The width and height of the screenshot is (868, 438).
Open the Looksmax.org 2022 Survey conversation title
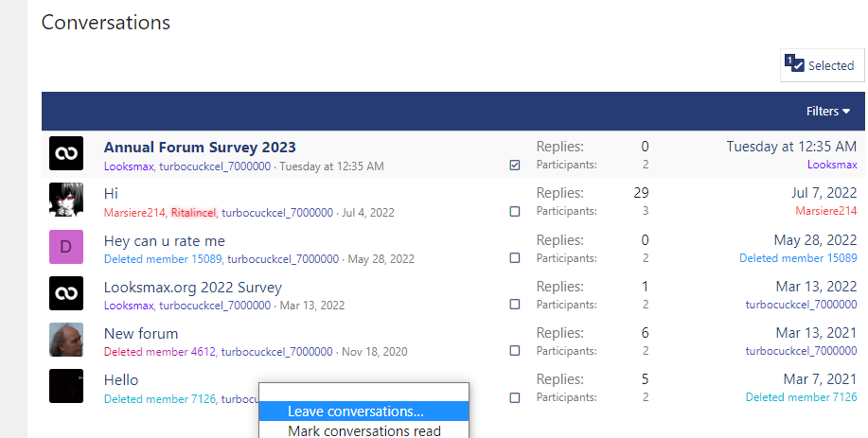pos(193,287)
